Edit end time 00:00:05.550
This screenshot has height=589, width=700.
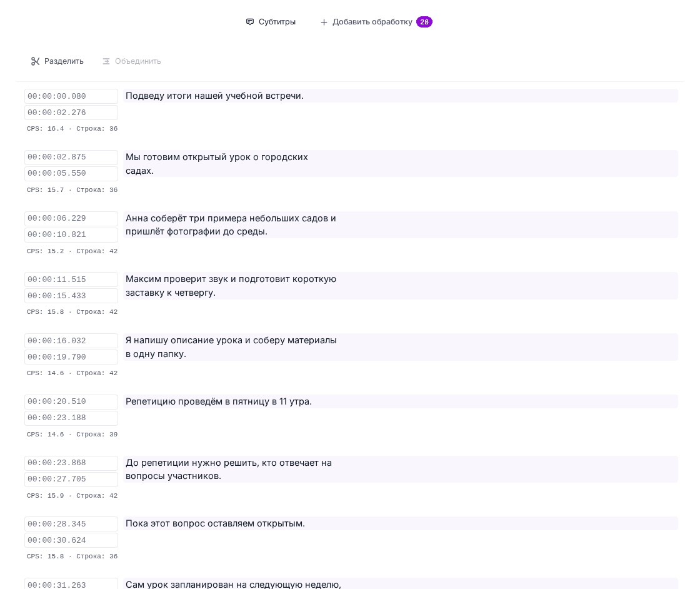coord(71,173)
